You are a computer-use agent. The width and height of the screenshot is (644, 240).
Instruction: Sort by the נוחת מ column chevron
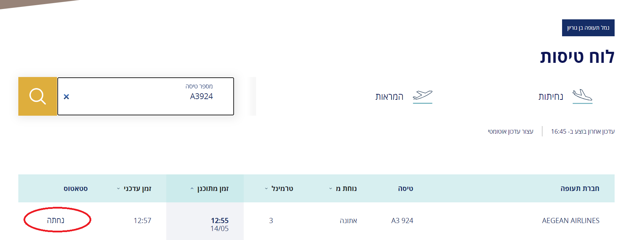tap(330, 189)
